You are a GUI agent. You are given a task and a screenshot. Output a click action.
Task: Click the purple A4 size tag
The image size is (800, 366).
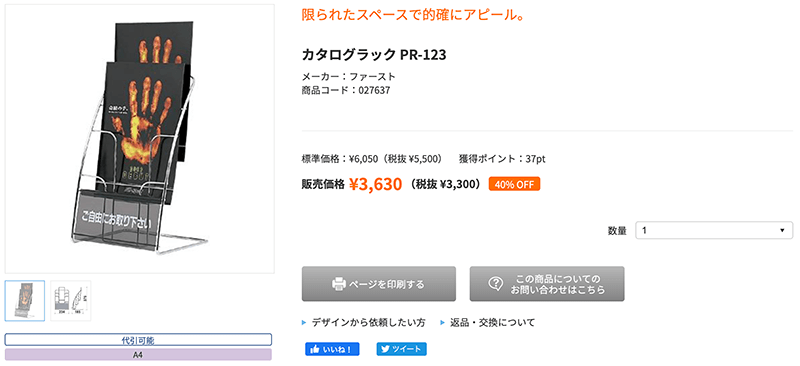tap(138, 355)
